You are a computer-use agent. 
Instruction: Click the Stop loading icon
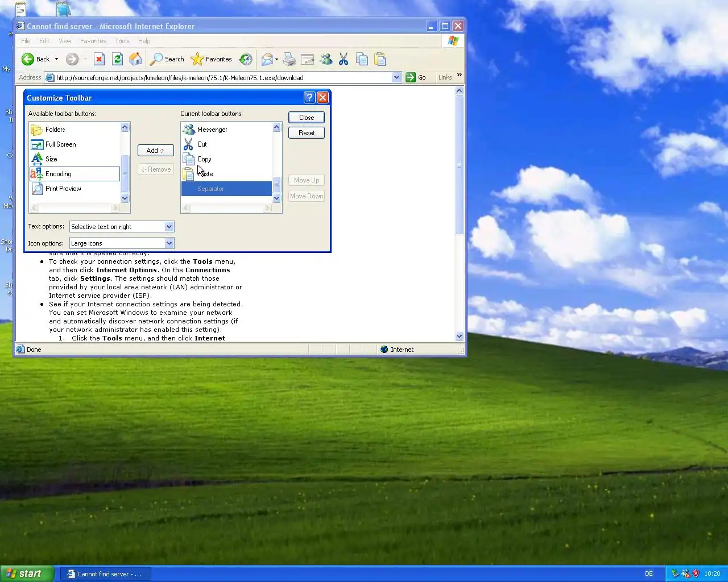tap(99, 59)
